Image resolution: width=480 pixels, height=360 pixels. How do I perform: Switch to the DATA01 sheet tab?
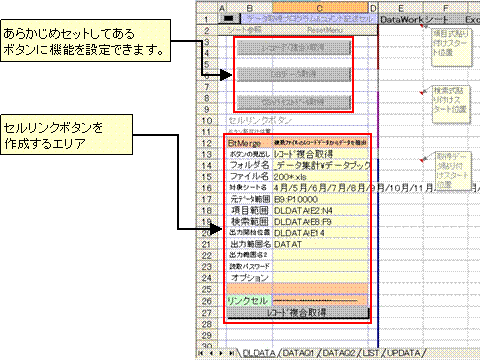coord(298,353)
